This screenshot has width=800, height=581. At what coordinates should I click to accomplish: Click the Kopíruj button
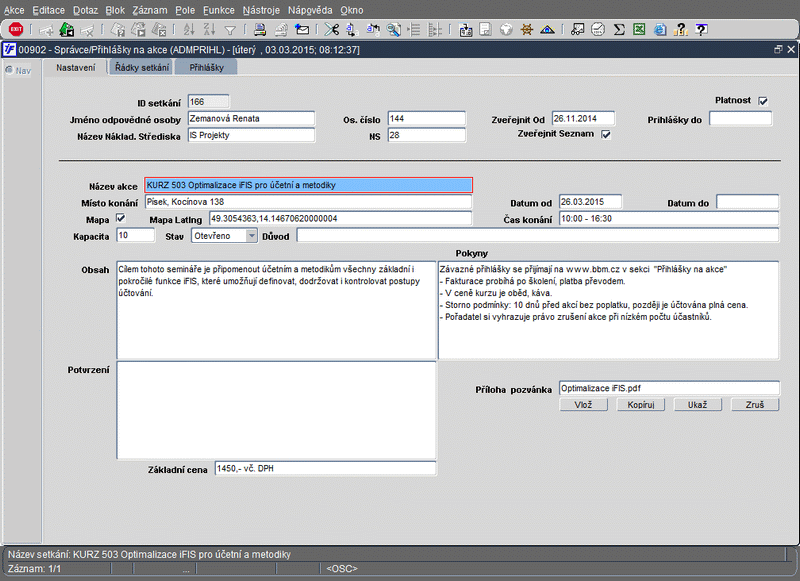pos(641,405)
